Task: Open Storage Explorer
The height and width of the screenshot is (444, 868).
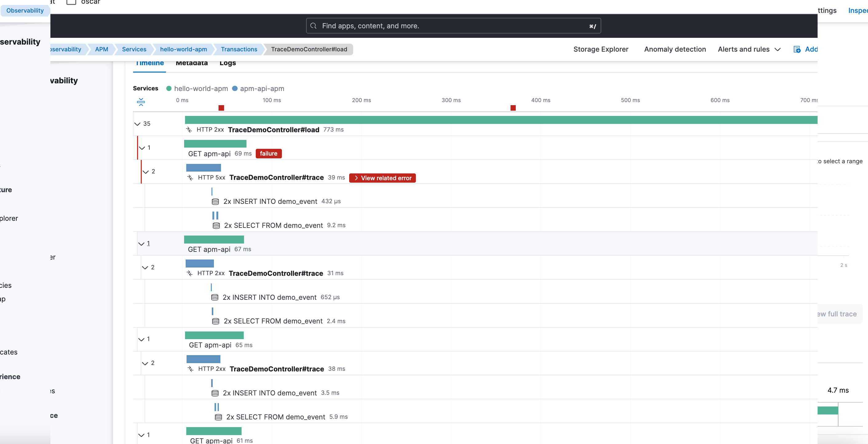Action: 601,50
